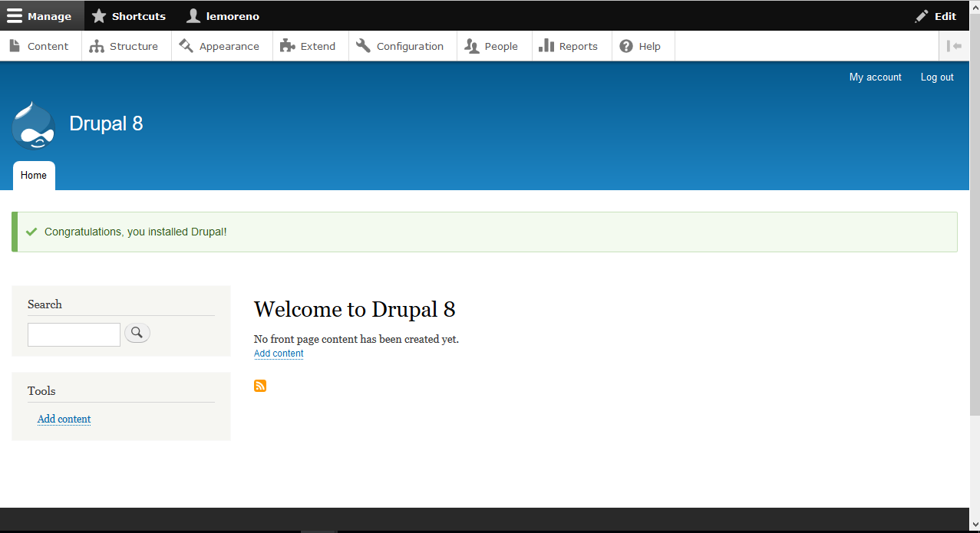Image resolution: width=980 pixels, height=533 pixels.
Task: Click the Drupal drop logo
Action: click(34, 125)
